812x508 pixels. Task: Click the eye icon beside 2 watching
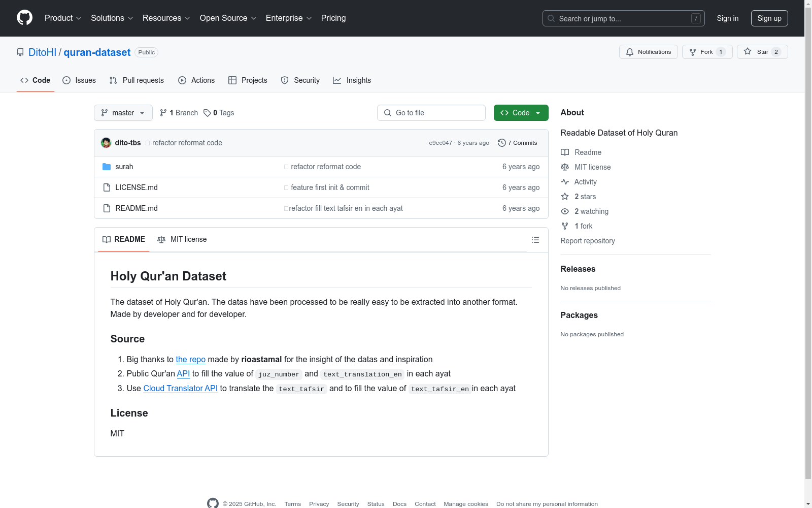coord(565,211)
